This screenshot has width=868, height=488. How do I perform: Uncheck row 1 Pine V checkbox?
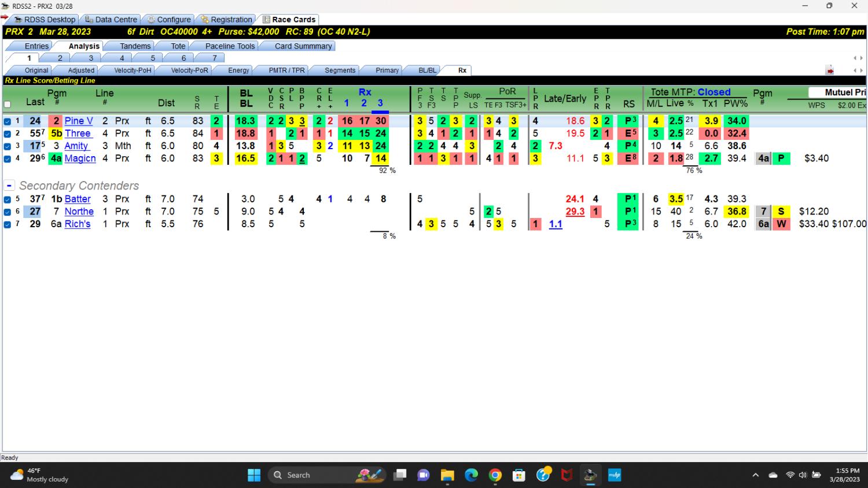click(x=8, y=121)
